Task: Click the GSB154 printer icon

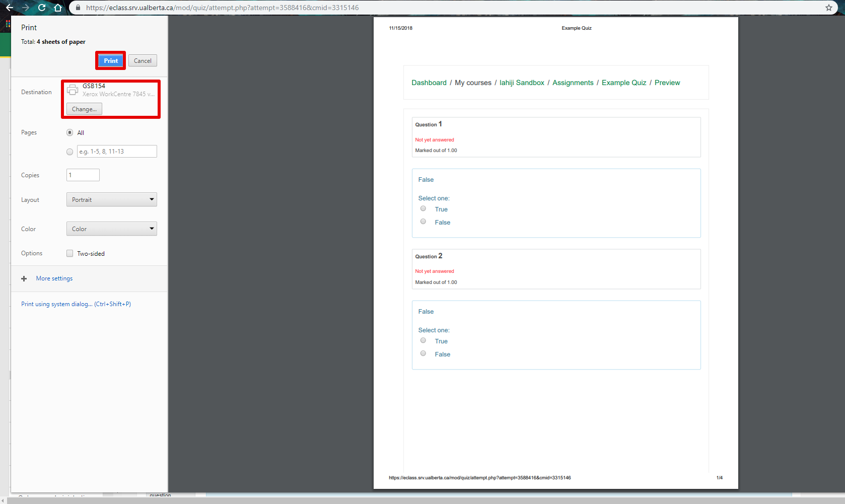Action: point(73,90)
